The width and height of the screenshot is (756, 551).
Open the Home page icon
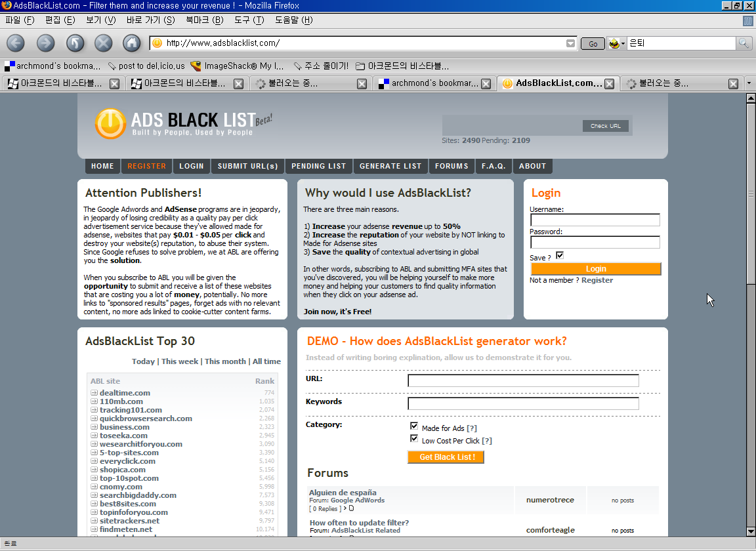tap(132, 43)
